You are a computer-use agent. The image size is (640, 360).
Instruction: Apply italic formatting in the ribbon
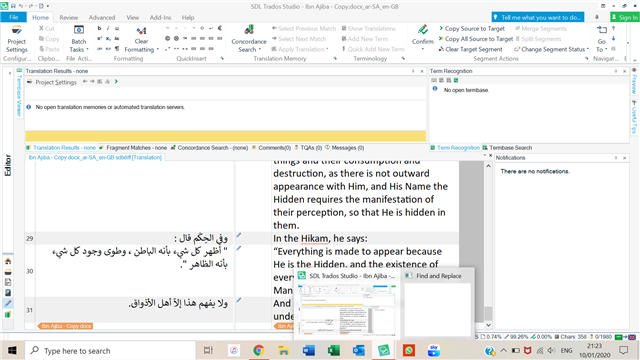pyautogui.click(x=108, y=28)
